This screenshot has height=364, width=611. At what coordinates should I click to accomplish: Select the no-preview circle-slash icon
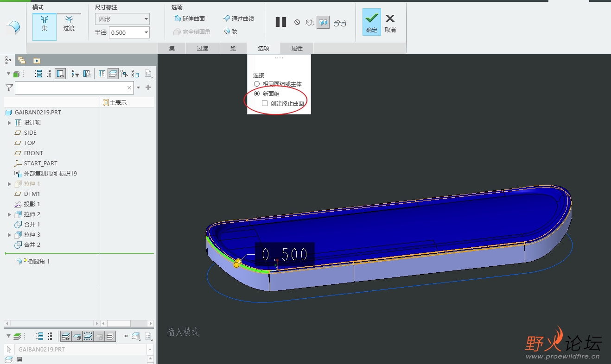pos(297,22)
